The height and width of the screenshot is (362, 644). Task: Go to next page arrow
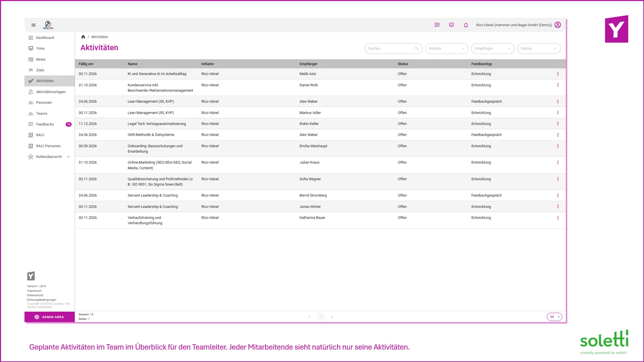pyautogui.click(x=332, y=317)
